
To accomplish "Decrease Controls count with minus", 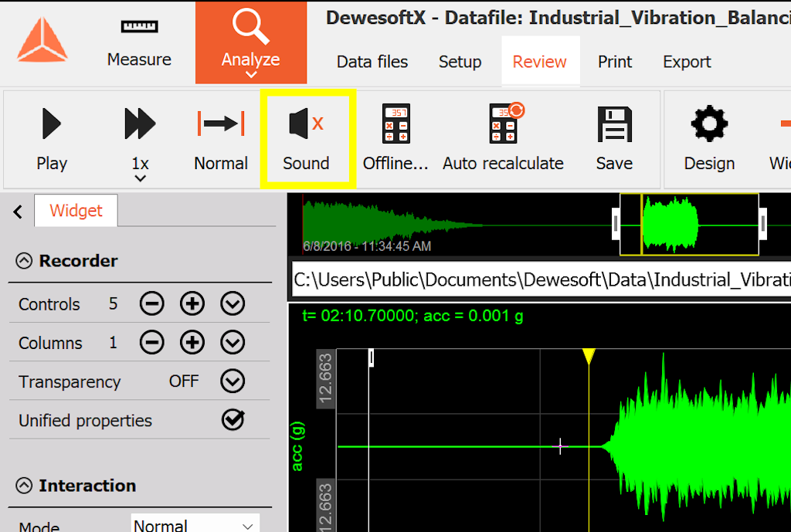I will (x=152, y=304).
